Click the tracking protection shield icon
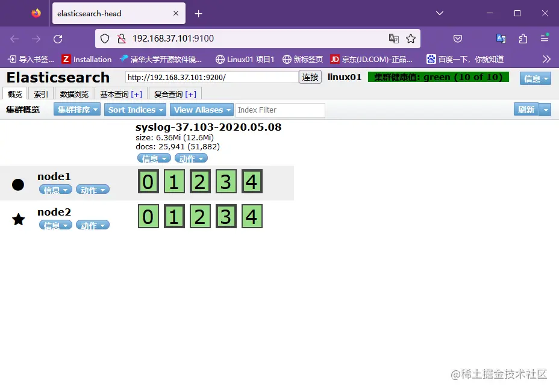559x392 pixels. (x=104, y=39)
